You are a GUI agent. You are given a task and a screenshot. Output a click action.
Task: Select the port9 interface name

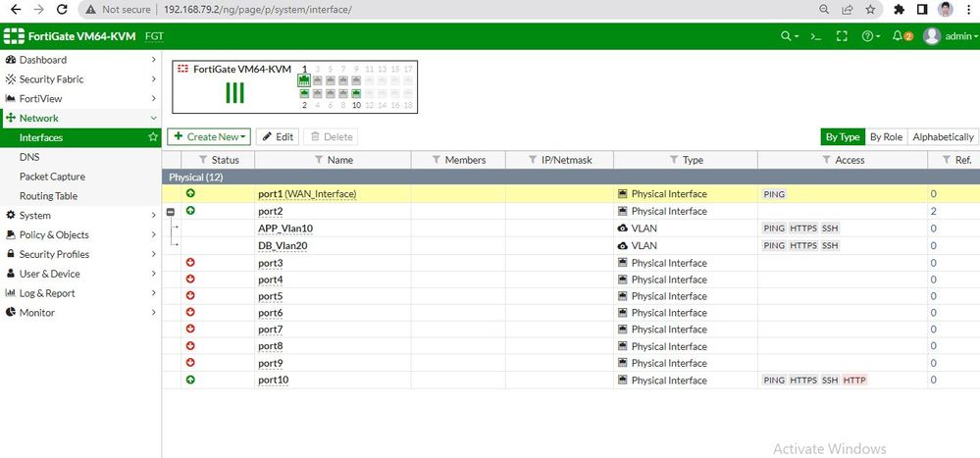271,363
